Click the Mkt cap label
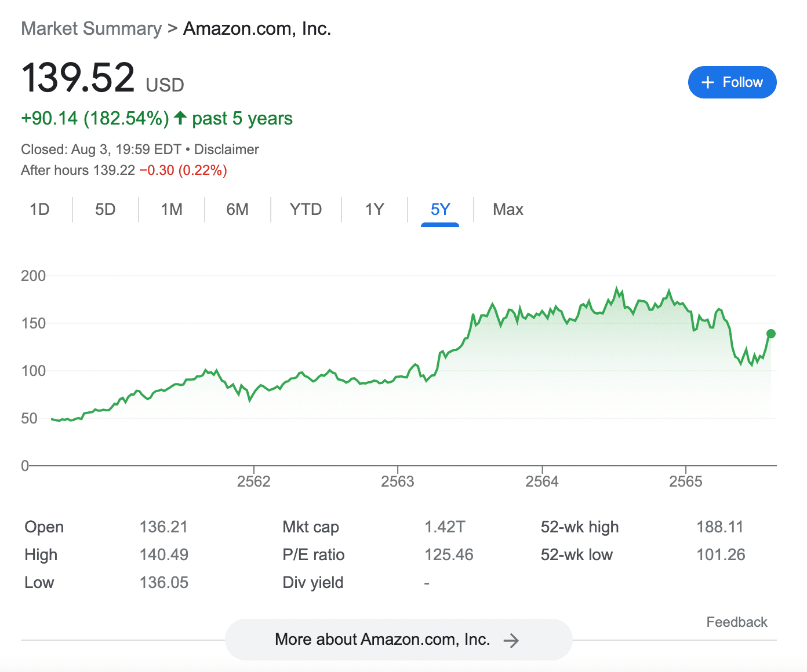The image size is (807, 672). [x=311, y=527]
